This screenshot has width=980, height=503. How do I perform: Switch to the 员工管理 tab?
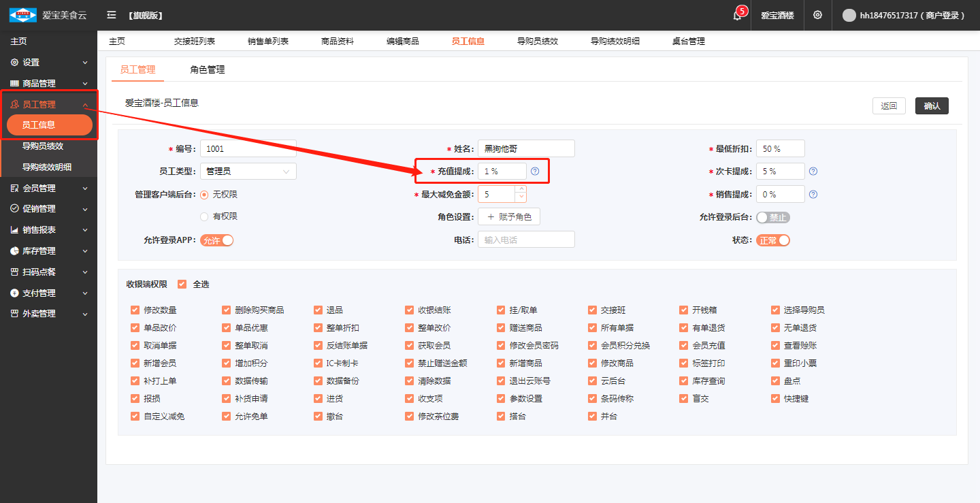point(137,69)
